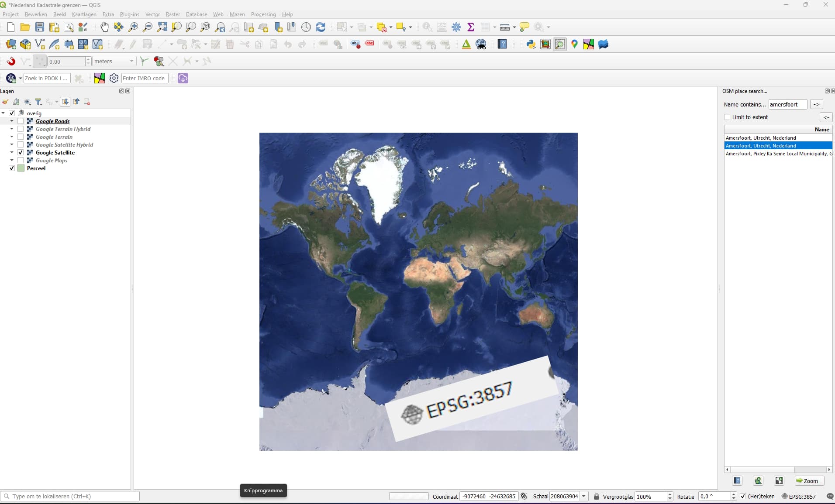Screen dimensions: 835x504
Task: Open the Processing Toolbox gear icon
Action: coord(456,27)
